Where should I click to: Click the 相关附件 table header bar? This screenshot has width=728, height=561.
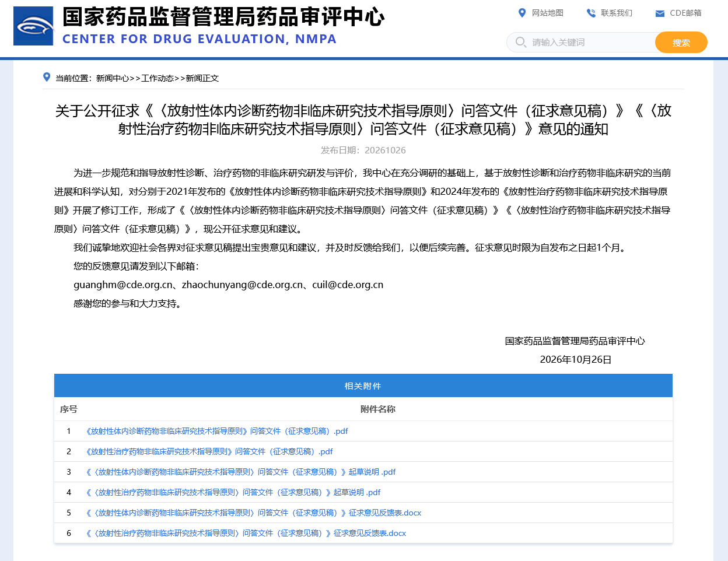[x=363, y=385]
